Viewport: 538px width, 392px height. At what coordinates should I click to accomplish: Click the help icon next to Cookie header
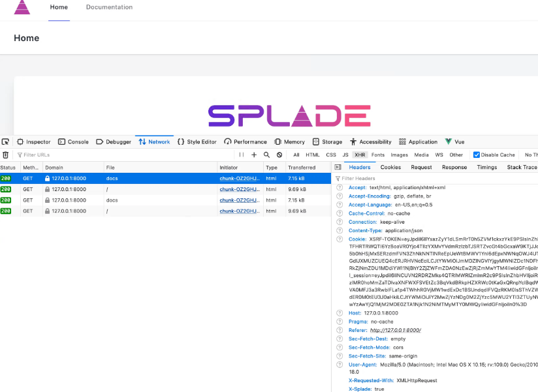tap(340, 239)
